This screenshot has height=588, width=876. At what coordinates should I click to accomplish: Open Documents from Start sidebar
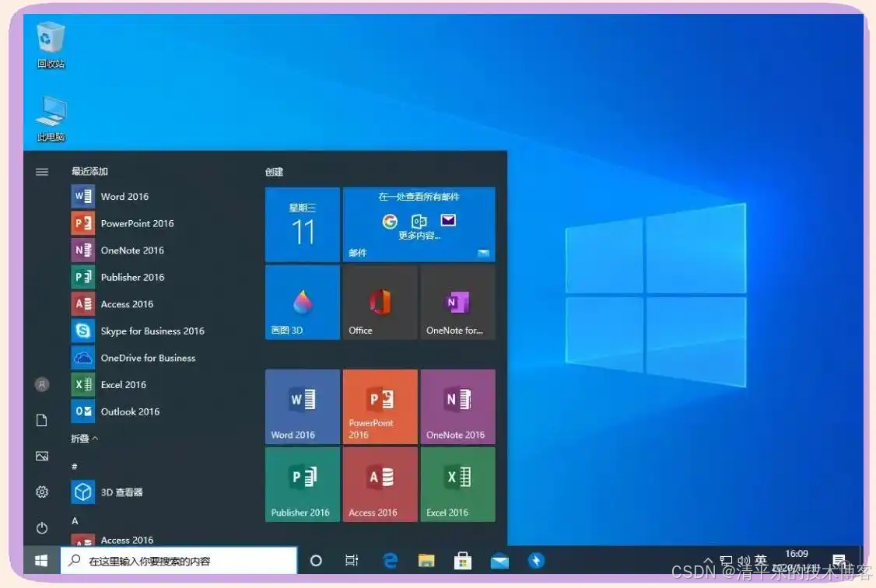(x=42, y=421)
